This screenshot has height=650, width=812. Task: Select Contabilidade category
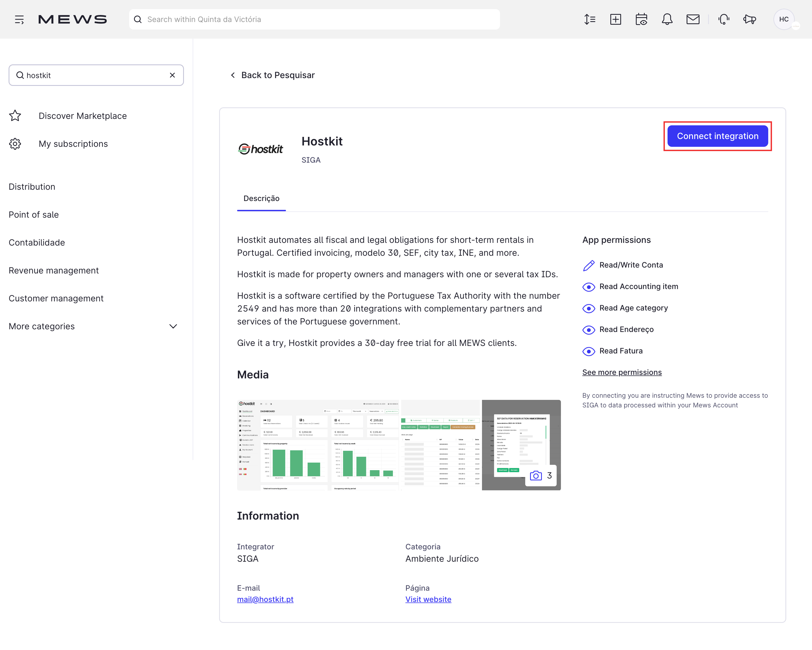(37, 242)
